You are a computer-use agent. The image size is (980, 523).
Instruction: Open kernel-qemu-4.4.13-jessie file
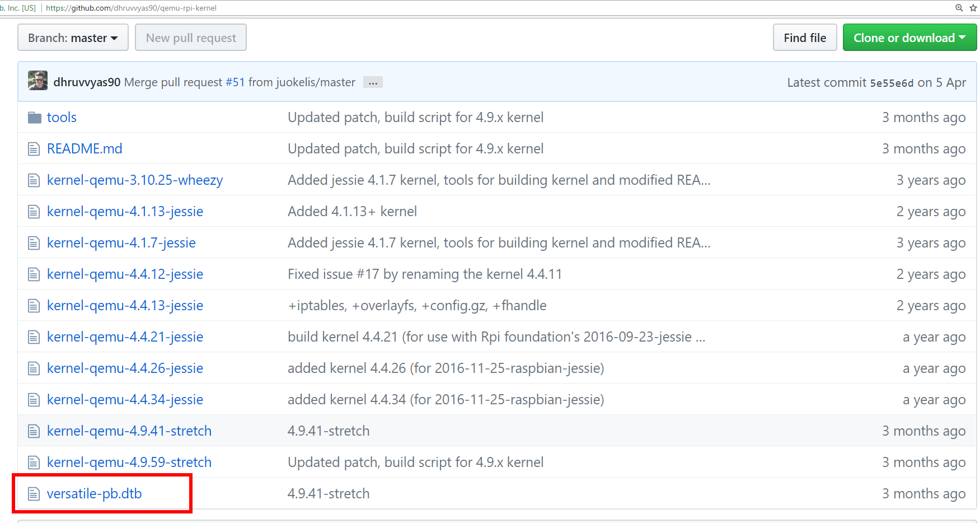(125, 305)
